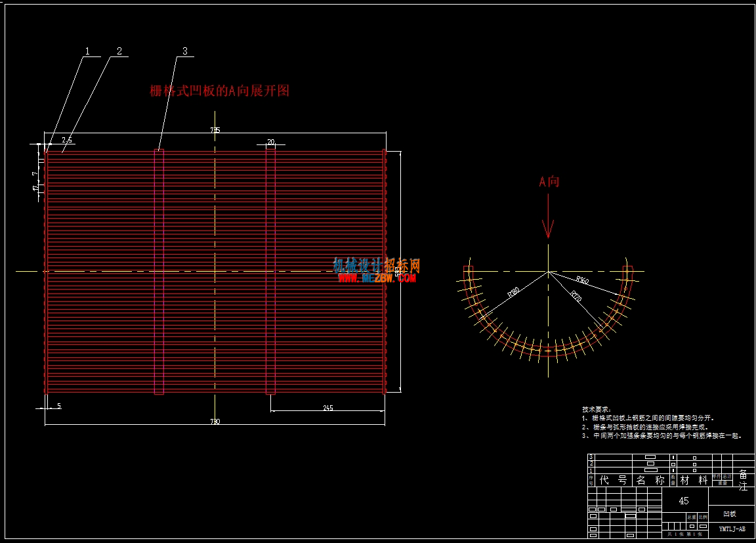Screen dimensions: 756x543
Task: Select the R370 radius dimension
Action: [576, 295]
